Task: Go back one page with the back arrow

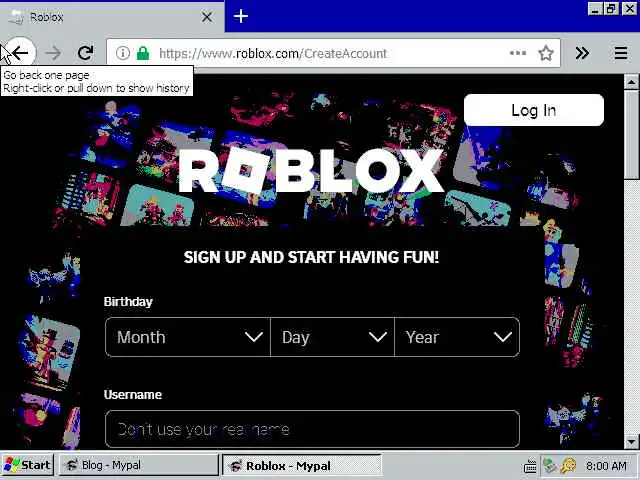Action: tap(20, 53)
